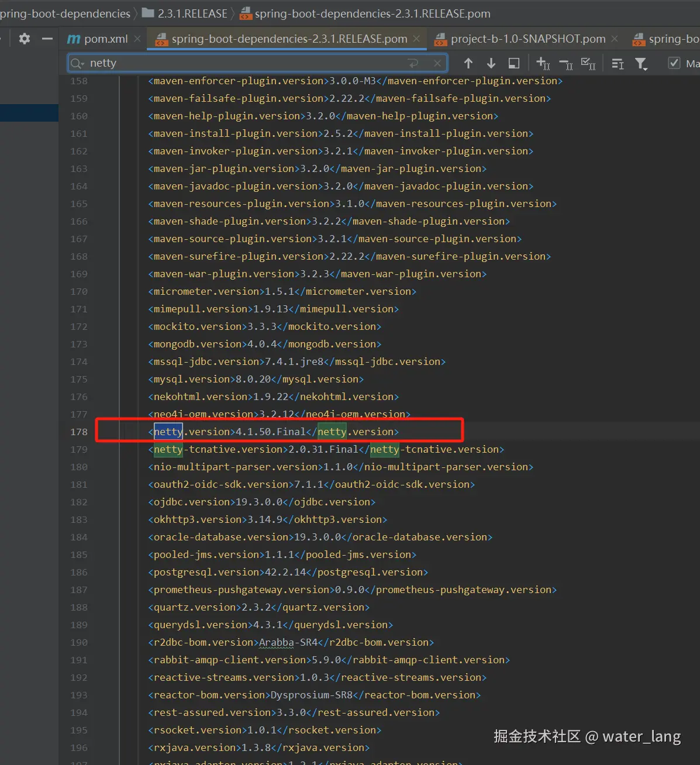This screenshot has height=765, width=700.
Task: Close the pom.xml tab
Action: tap(137, 39)
